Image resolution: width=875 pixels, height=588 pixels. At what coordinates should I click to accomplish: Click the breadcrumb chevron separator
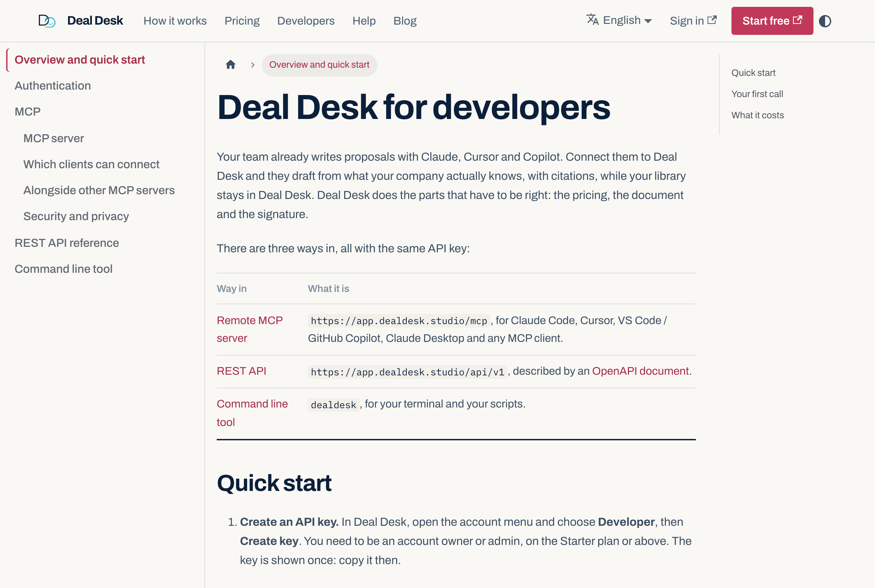253,65
